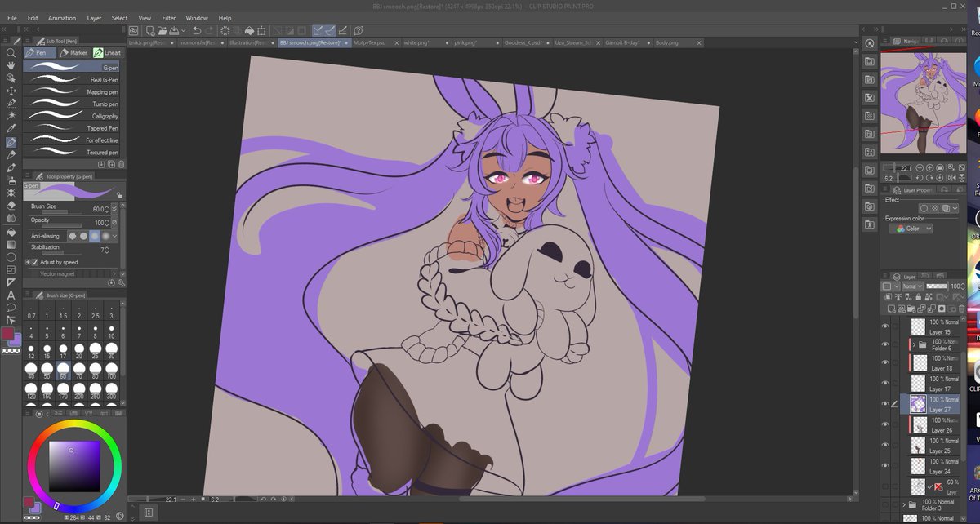Expand the Folder 6 layer group
Image resolution: width=980 pixels, height=524 pixels.
[914, 344]
